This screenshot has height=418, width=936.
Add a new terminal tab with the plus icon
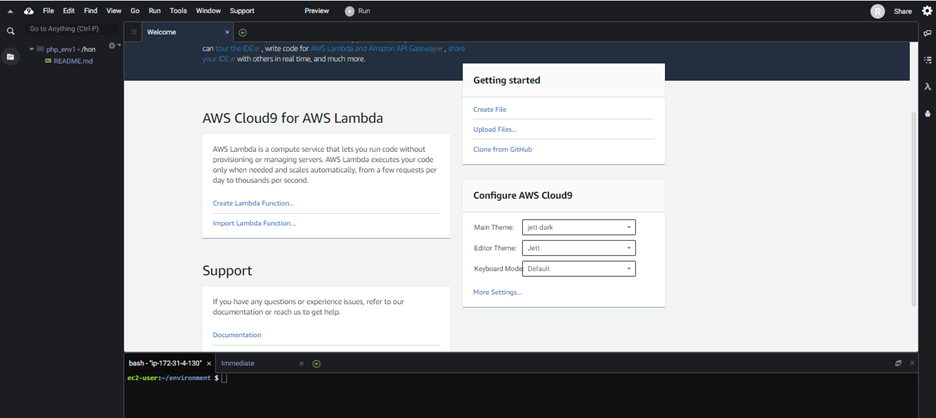[x=316, y=364]
